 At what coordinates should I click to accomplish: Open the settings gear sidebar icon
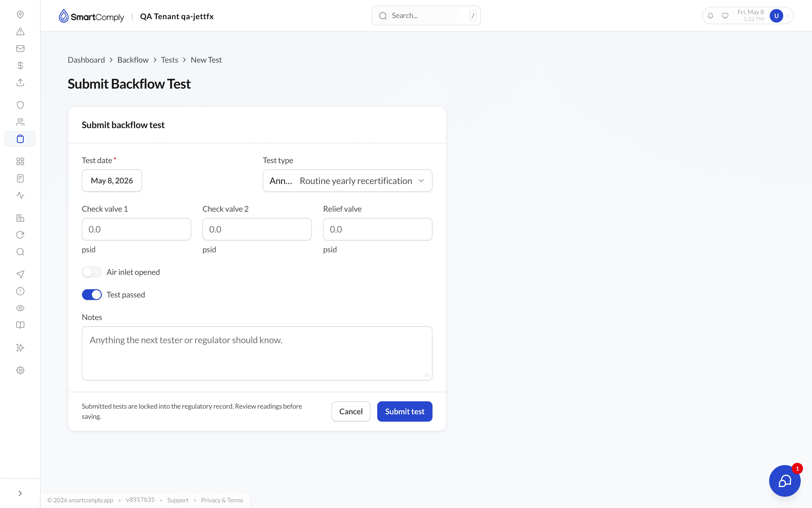coord(20,370)
